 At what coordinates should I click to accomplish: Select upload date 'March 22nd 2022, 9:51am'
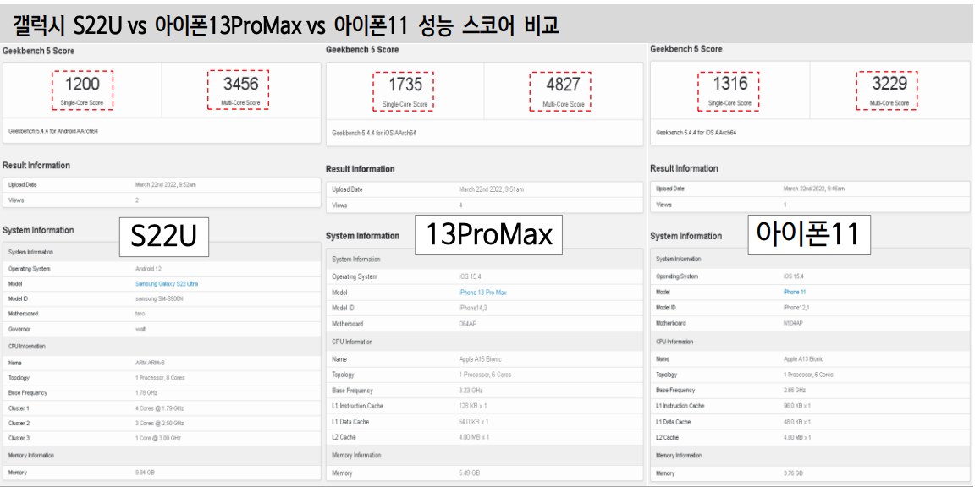[491, 189]
